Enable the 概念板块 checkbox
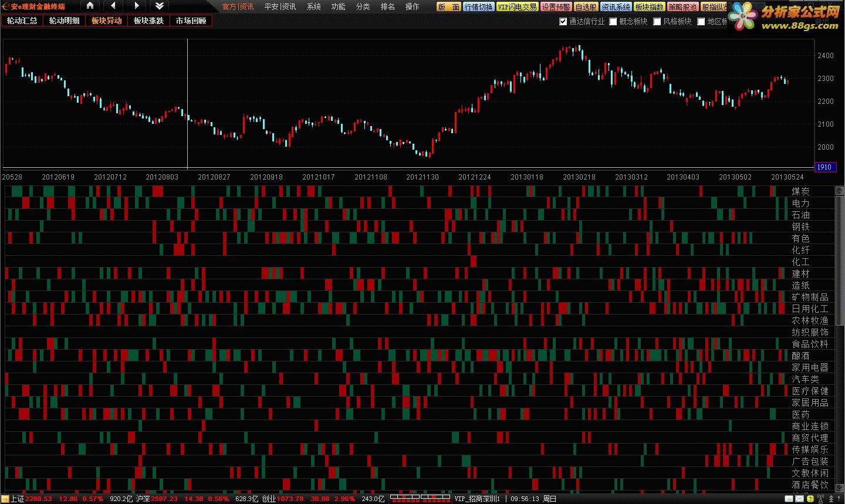This screenshot has width=845, height=504. (x=613, y=22)
